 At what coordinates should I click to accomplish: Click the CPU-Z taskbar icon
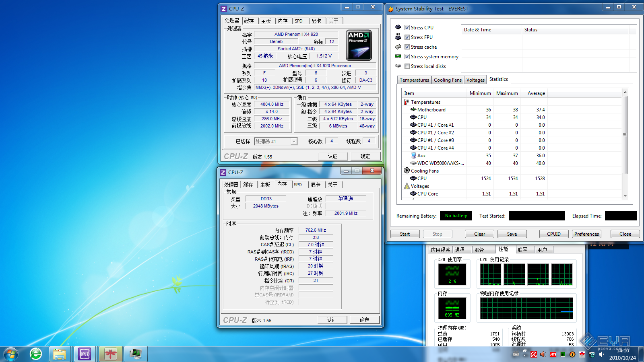tap(85, 354)
